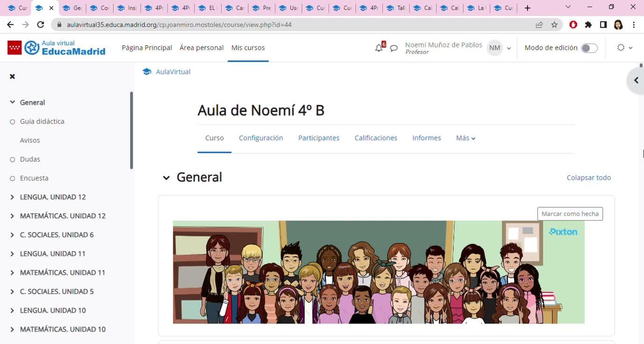
Task: Open the Participantes tab
Action: [319, 138]
